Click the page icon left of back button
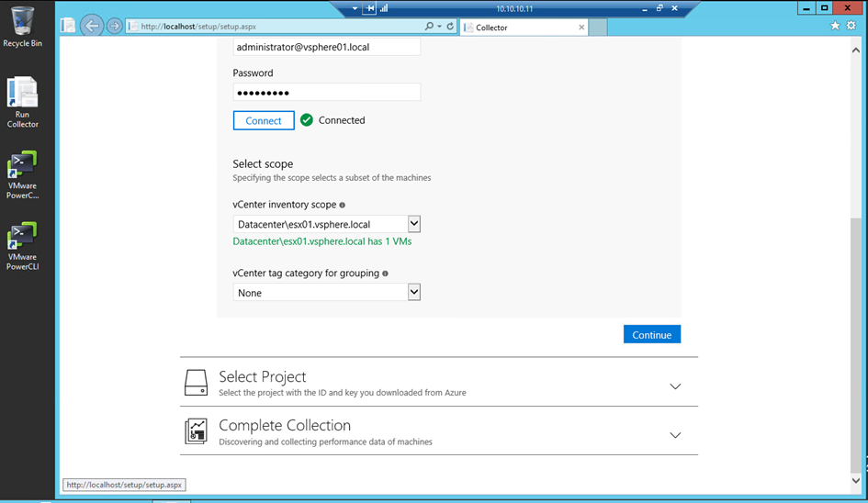Viewport: 868px width, 503px height. point(68,26)
